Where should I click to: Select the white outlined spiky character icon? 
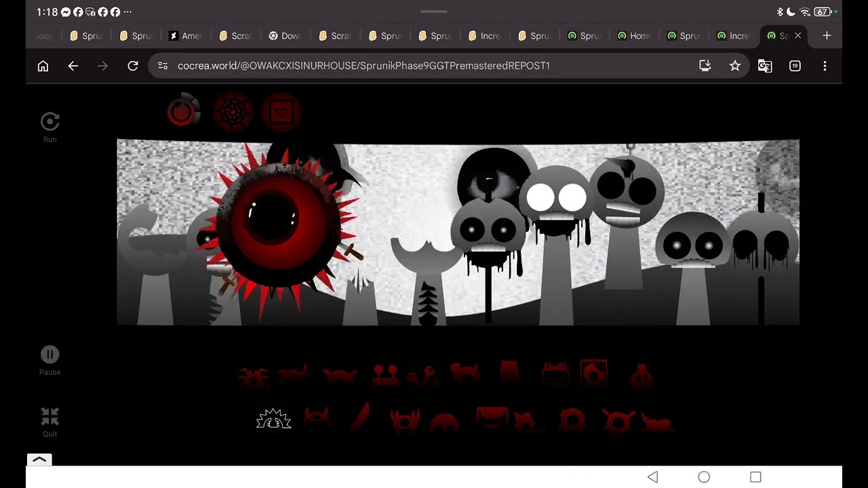(273, 420)
